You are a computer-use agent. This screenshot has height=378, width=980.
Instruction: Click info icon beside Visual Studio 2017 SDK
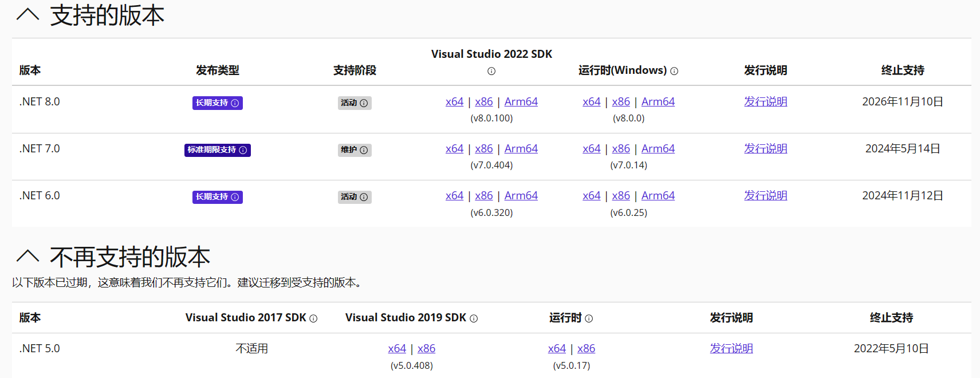pyautogui.click(x=313, y=318)
